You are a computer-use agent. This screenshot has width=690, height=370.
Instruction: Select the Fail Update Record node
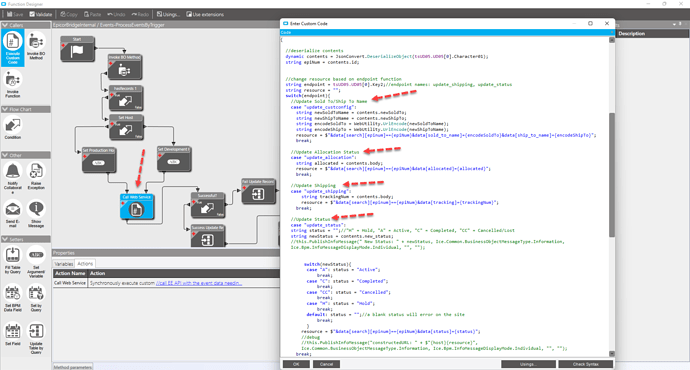[258, 191]
